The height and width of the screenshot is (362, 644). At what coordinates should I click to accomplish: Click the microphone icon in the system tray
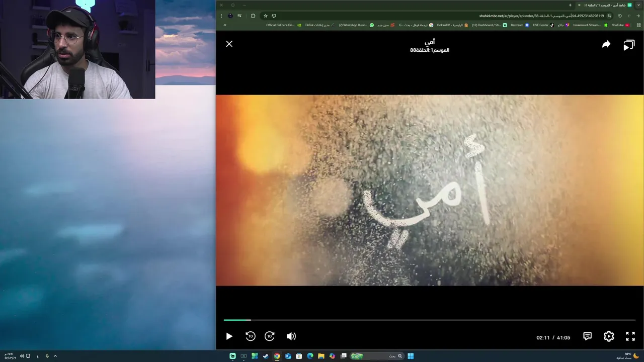tap(47, 356)
